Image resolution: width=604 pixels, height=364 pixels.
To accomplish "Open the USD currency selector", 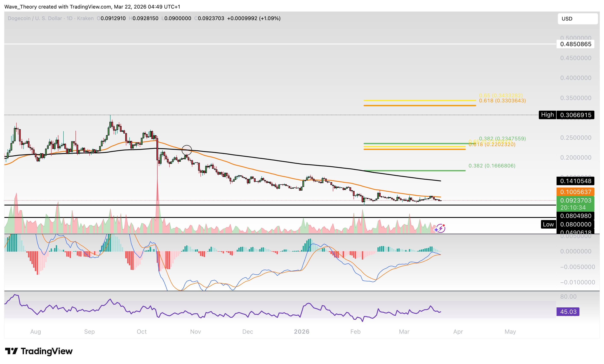I will [x=577, y=19].
